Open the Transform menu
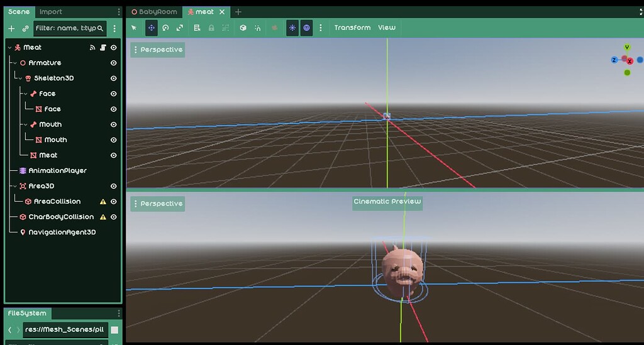The image size is (644, 345). [352, 28]
